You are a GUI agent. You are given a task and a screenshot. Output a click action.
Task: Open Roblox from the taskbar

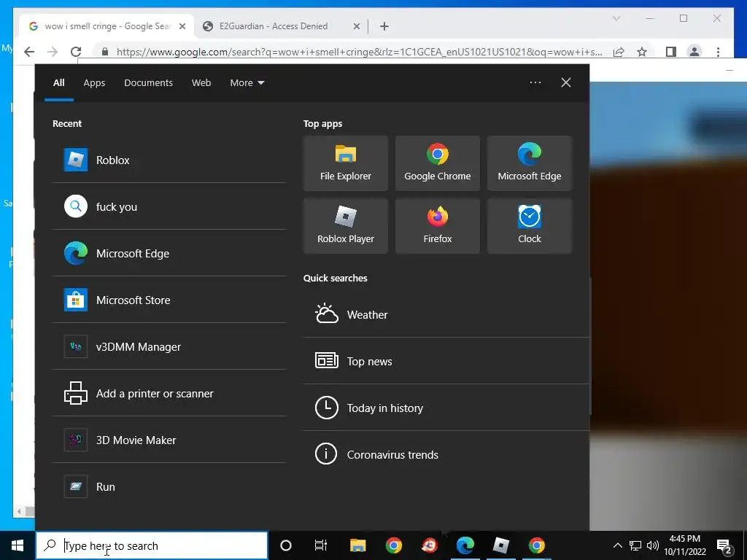(500, 545)
